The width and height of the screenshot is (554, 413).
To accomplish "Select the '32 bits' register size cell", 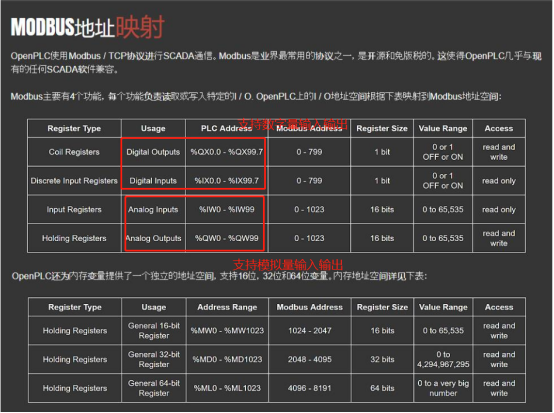I will pos(382,359).
